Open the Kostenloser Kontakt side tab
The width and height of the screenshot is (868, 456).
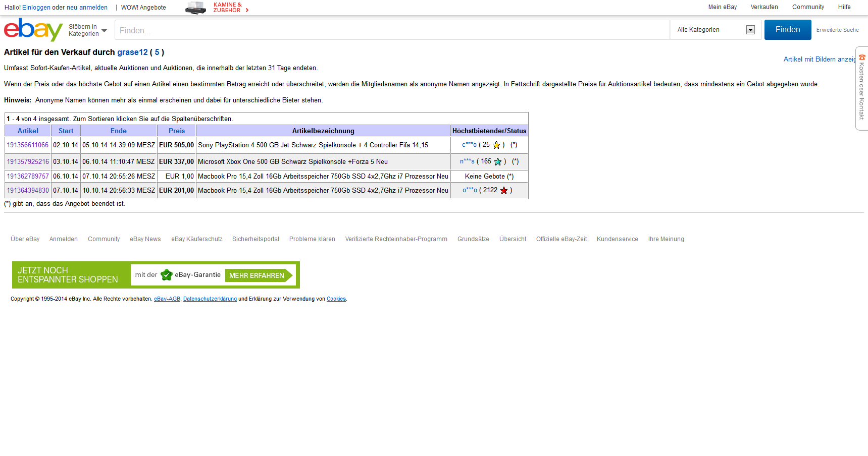pyautogui.click(x=861, y=89)
